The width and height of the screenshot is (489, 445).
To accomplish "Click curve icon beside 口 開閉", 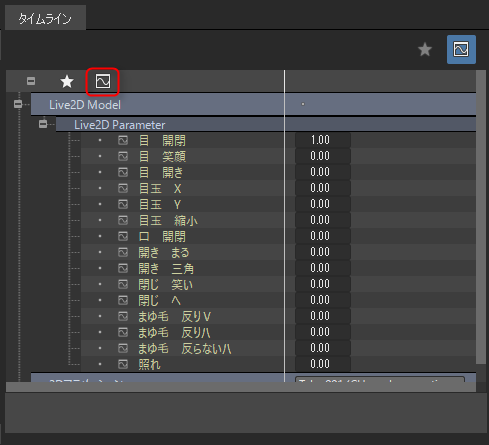I will (123, 236).
